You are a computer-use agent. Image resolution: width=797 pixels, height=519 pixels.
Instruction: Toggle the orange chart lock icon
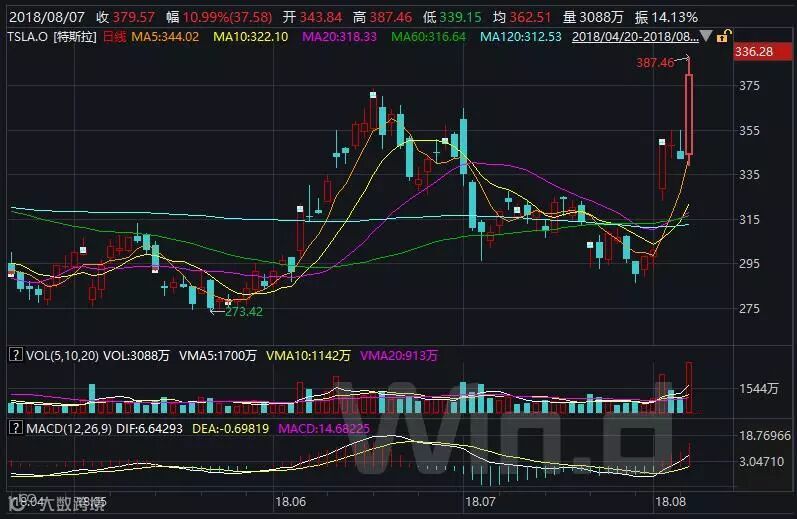(x=724, y=36)
